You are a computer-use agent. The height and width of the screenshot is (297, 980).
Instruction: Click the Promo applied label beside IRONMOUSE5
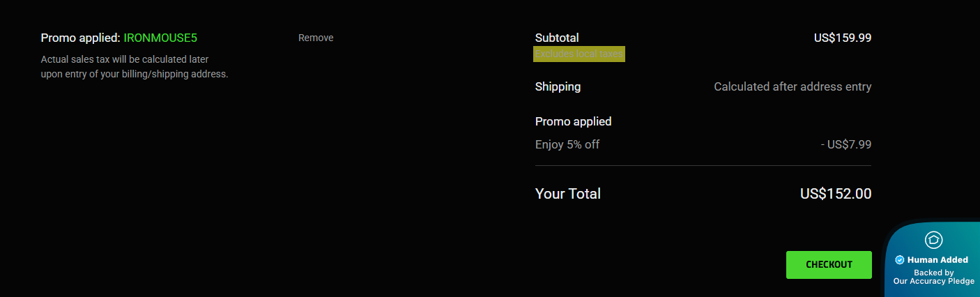coord(80,38)
